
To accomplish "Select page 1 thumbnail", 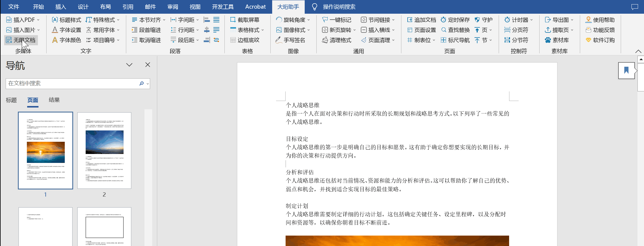I will [45, 150].
